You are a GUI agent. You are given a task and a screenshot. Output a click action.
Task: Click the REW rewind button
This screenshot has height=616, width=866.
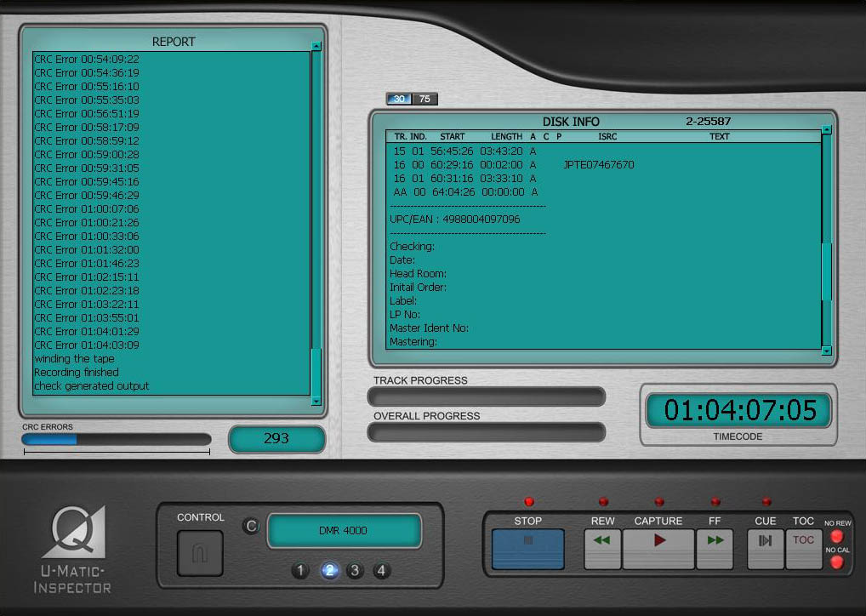pyautogui.click(x=602, y=549)
